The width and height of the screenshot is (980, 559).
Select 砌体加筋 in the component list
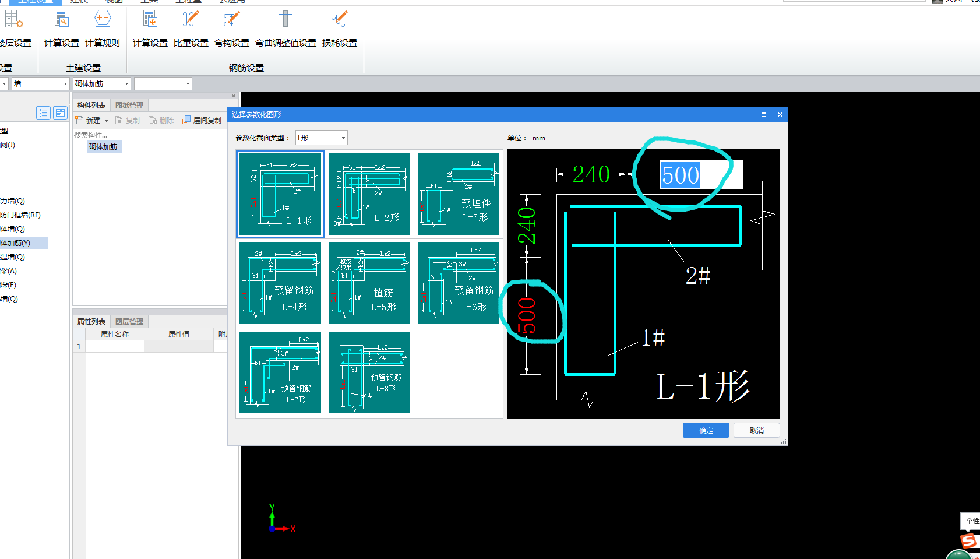[x=103, y=147]
